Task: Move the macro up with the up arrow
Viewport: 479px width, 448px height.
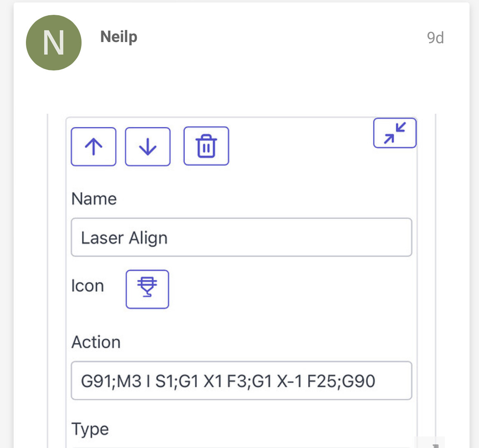Action: coord(93,147)
